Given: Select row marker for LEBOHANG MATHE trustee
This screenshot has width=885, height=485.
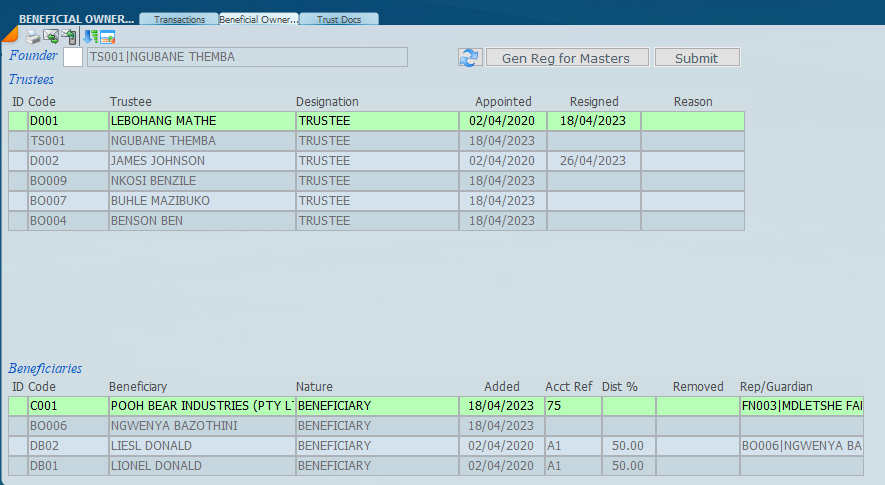Looking at the screenshot, I should (17, 121).
